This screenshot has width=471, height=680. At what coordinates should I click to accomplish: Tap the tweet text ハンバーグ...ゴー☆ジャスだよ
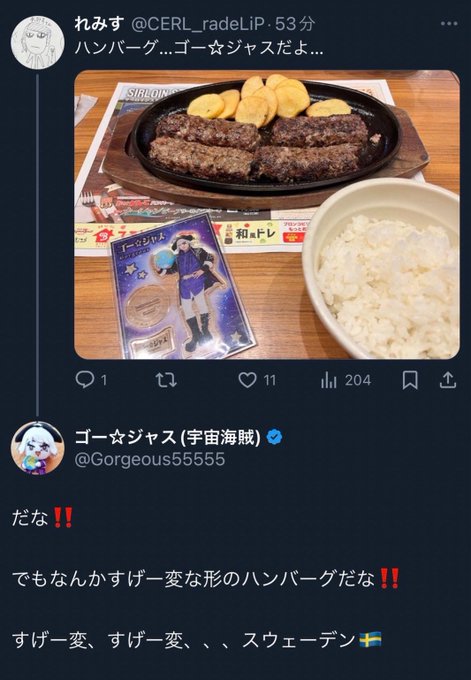pyautogui.click(x=199, y=48)
